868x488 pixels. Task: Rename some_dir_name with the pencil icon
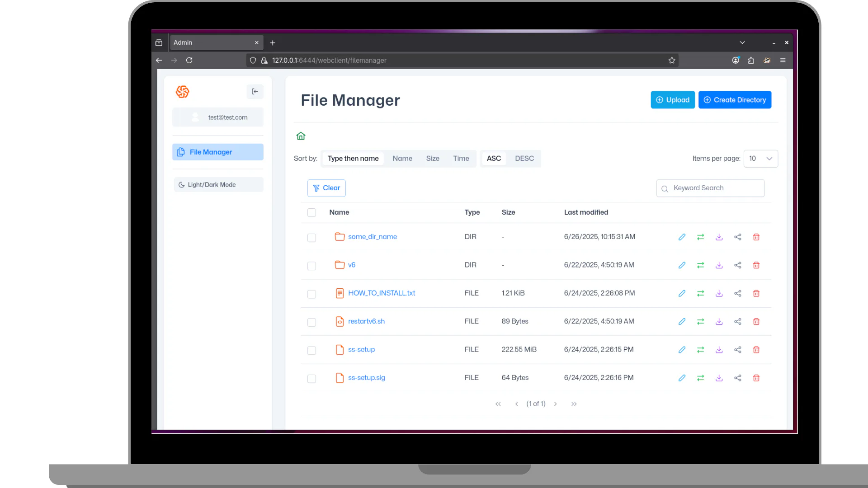[682, 237]
